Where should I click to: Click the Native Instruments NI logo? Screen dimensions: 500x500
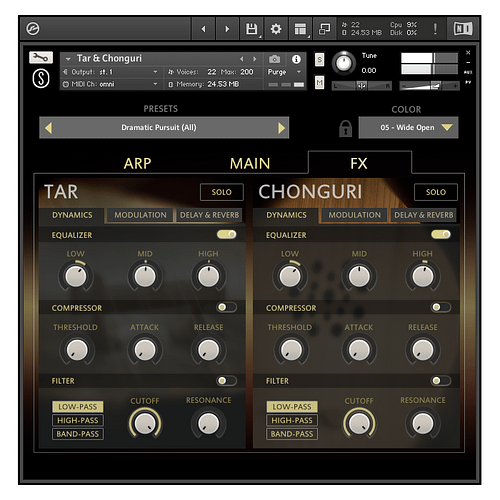click(x=463, y=29)
